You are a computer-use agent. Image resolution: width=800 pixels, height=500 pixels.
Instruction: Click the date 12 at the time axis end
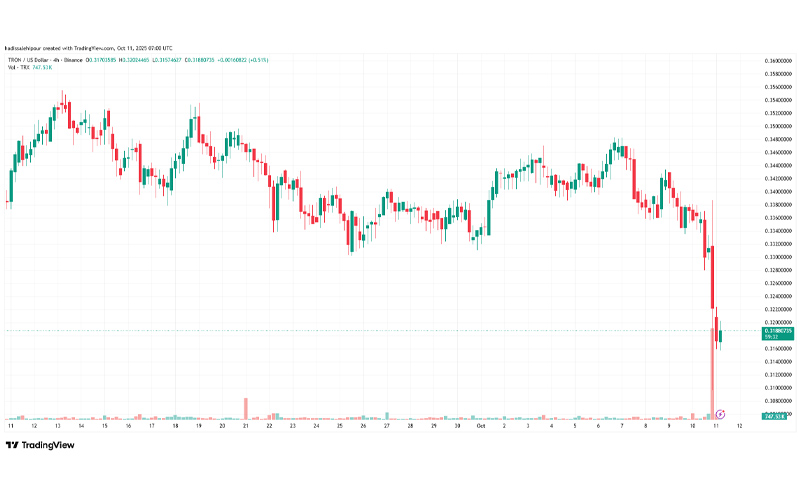pos(739,426)
